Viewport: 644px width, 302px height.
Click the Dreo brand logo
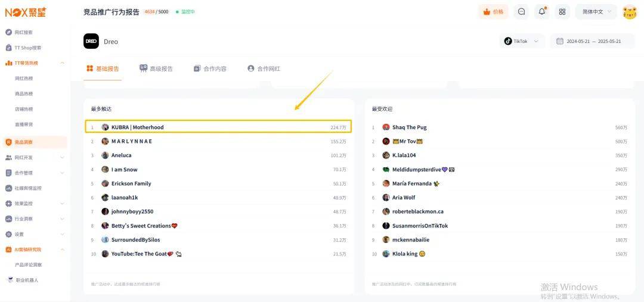point(91,41)
